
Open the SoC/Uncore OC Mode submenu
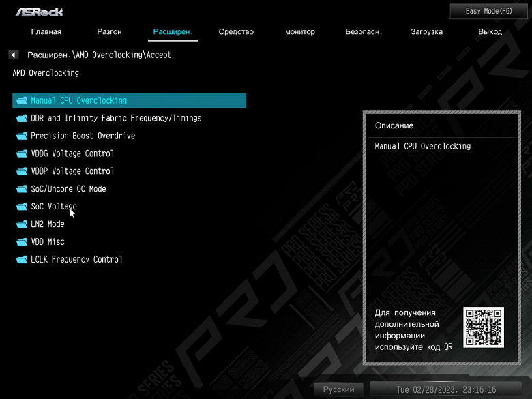[130, 189]
